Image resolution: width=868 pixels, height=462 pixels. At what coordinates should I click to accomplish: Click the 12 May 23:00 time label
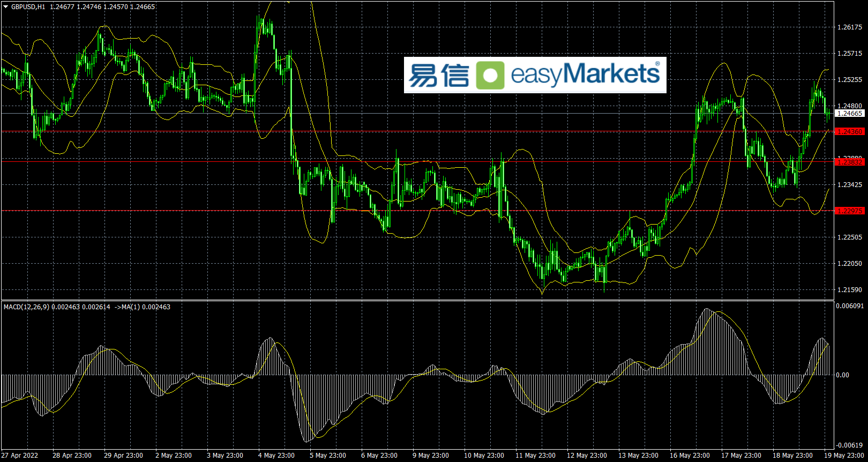coord(587,456)
